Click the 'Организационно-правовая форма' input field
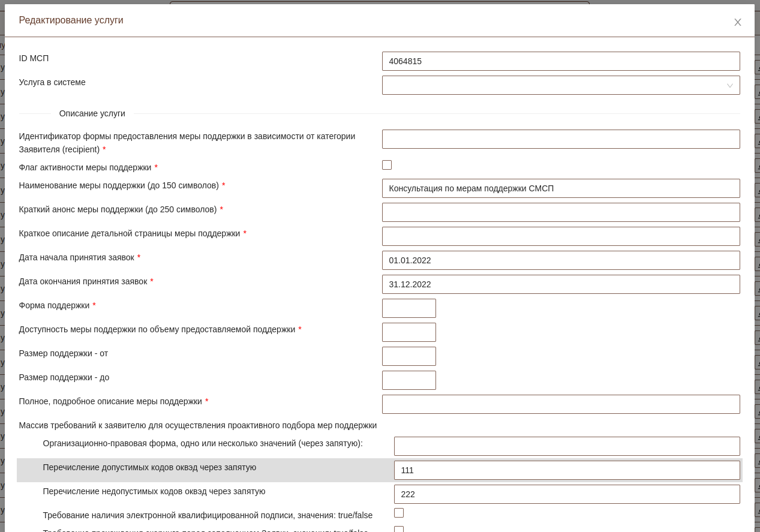Viewport: 760px width, 532px height. 566,446
